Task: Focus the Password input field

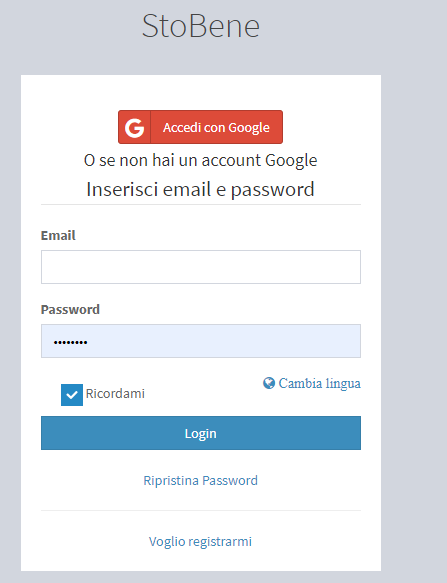Action: click(201, 341)
